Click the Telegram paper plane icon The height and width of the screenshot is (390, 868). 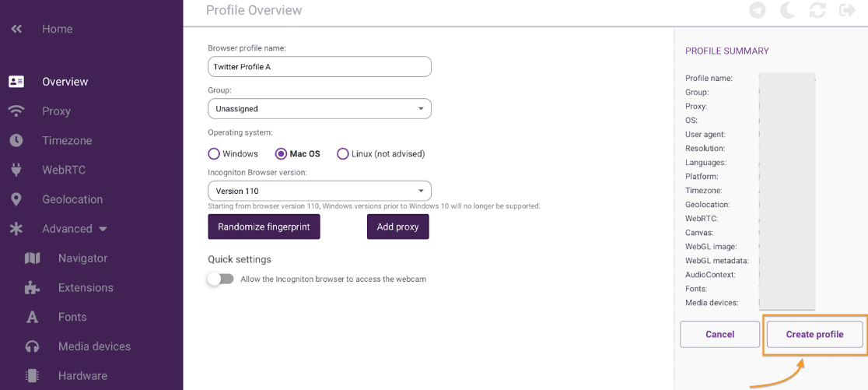(x=758, y=10)
